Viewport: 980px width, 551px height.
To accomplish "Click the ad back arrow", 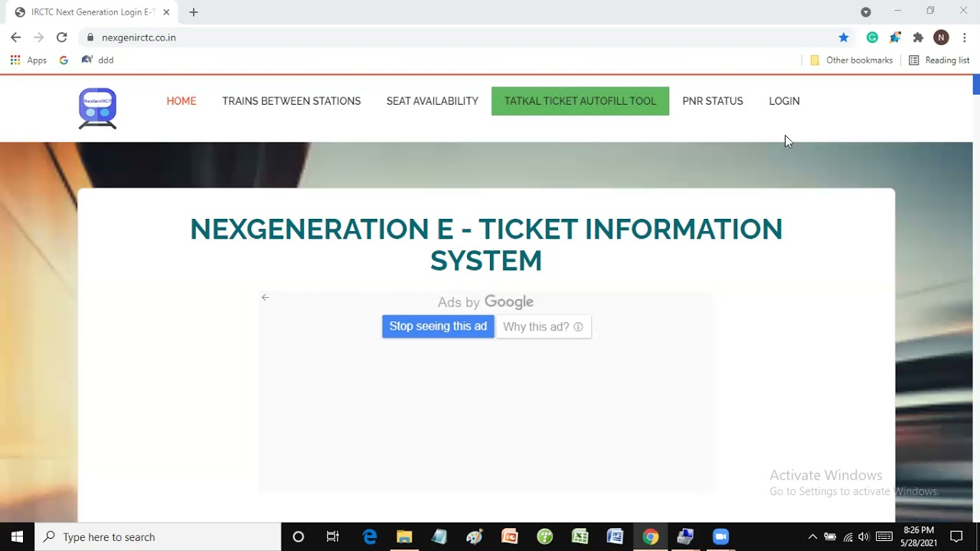I will (x=265, y=298).
